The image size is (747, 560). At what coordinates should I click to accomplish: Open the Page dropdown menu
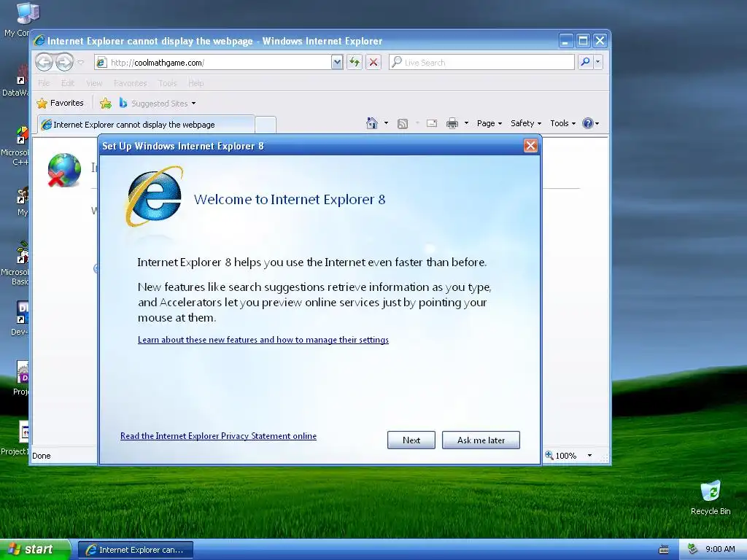click(x=489, y=123)
